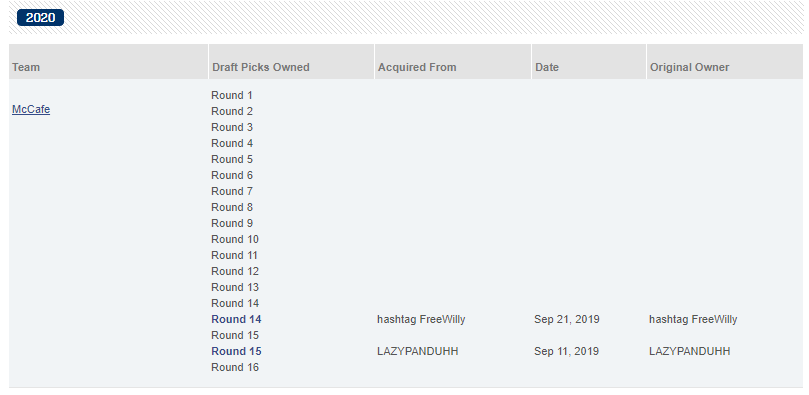This screenshot has height=395, width=809.
Task: Click the bold Round 14 acquired pick
Action: coord(236,319)
